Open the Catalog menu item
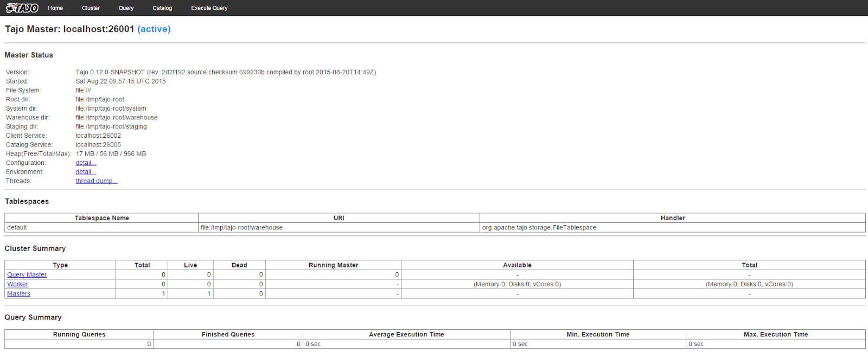The height and width of the screenshot is (352, 868). pyautogui.click(x=162, y=8)
